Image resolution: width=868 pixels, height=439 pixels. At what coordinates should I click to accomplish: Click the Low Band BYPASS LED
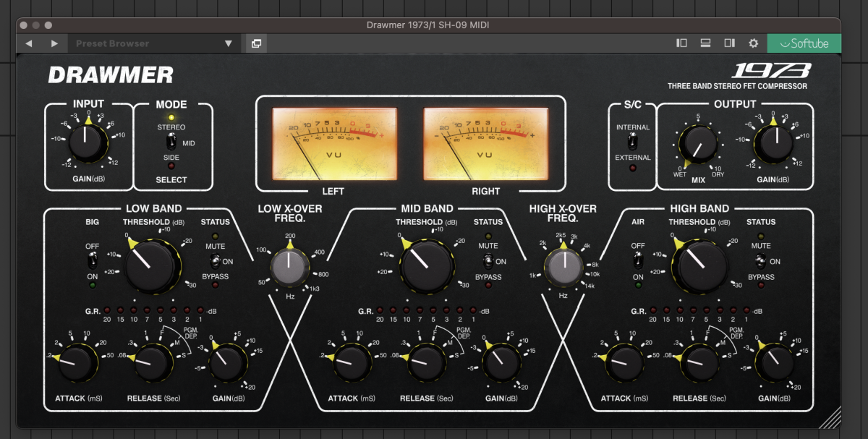[x=215, y=286]
